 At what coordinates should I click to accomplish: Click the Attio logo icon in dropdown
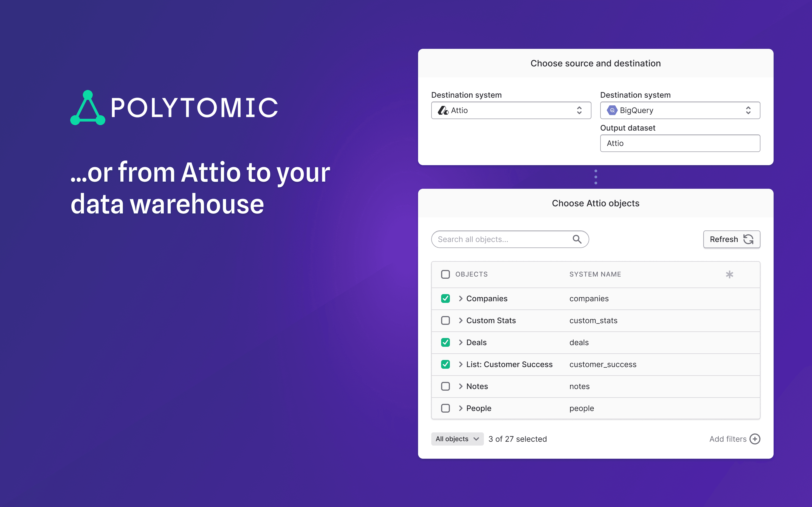click(x=443, y=110)
